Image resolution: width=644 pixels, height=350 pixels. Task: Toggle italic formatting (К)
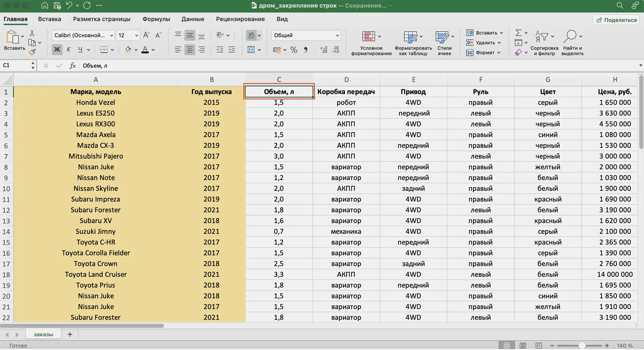pyautogui.click(x=69, y=50)
